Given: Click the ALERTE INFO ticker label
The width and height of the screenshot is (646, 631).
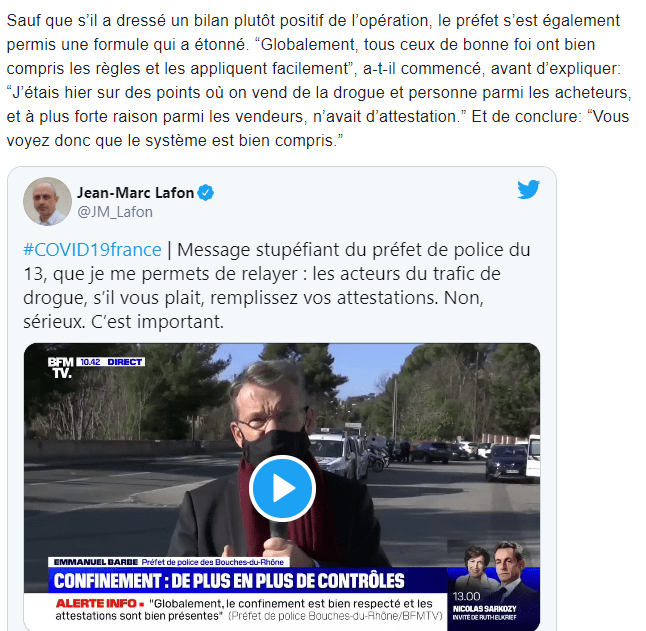Looking at the screenshot, I should [x=100, y=603].
